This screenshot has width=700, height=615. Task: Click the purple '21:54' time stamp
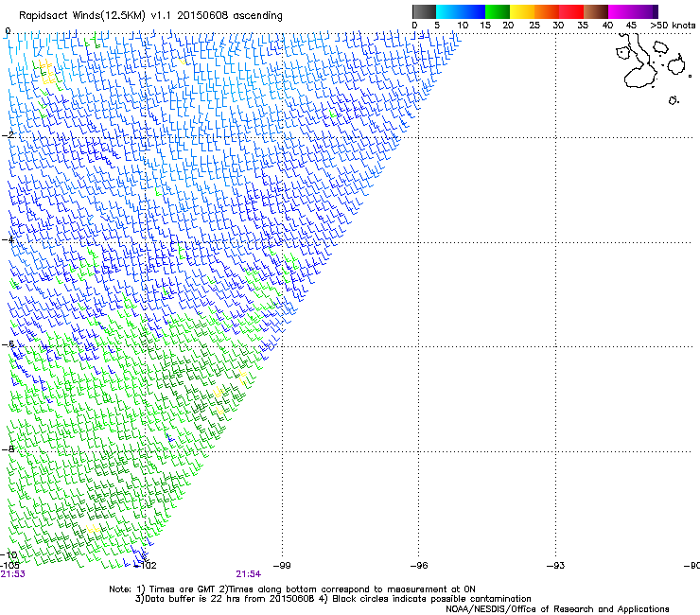tap(248, 574)
